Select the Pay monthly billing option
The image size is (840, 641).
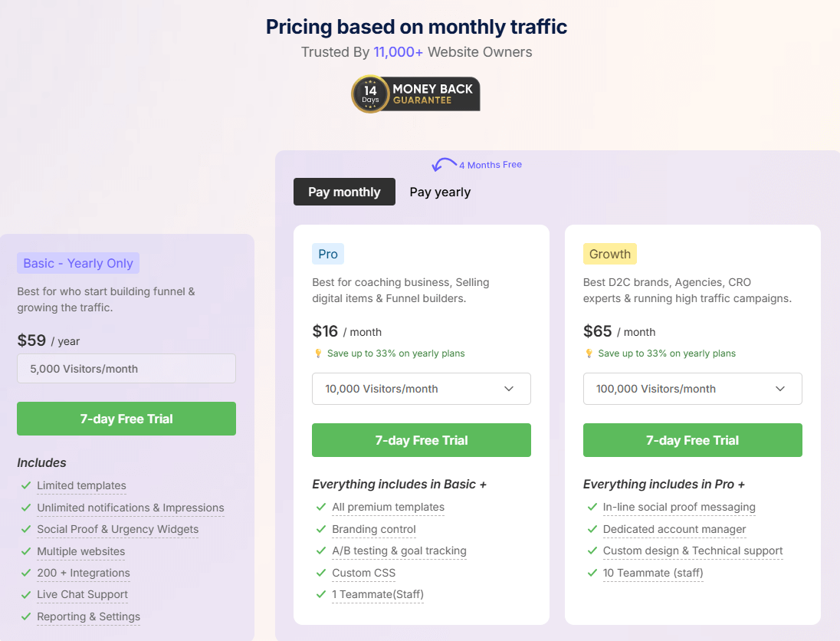click(x=344, y=192)
